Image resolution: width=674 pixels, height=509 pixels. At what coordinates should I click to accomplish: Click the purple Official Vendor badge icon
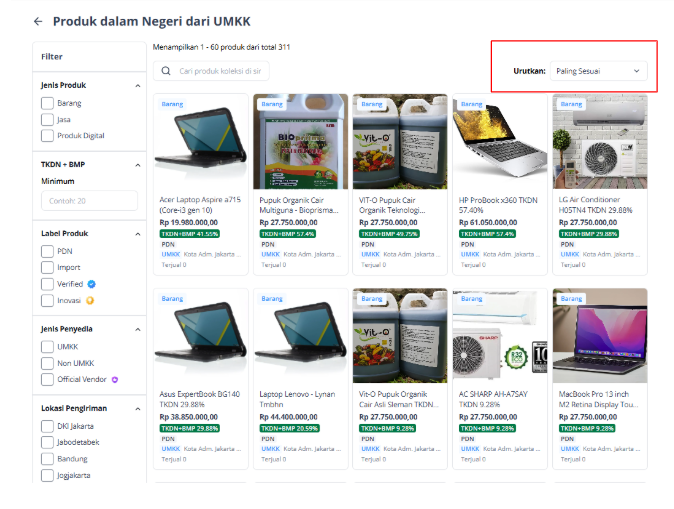[115, 380]
